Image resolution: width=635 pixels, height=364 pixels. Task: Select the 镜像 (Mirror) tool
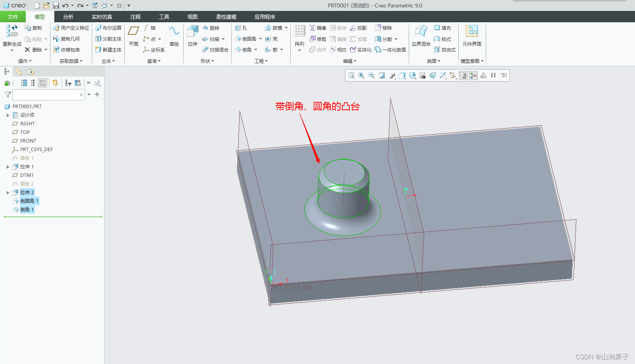pos(318,28)
